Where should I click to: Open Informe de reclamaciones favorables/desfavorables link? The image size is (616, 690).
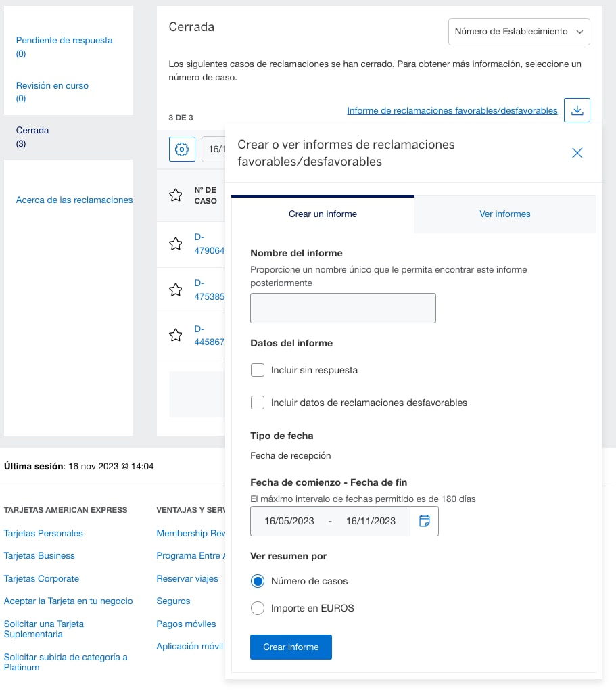(x=452, y=110)
